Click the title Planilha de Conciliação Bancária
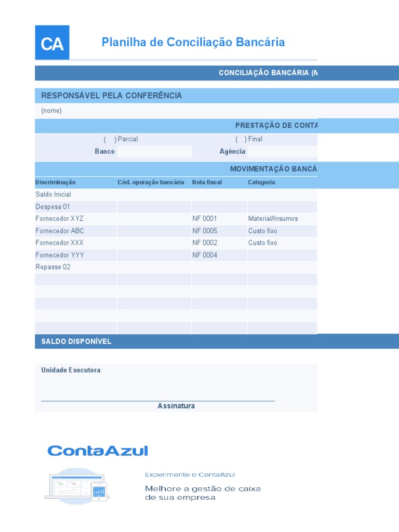This screenshot has height=532, width=399. [x=193, y=42]
